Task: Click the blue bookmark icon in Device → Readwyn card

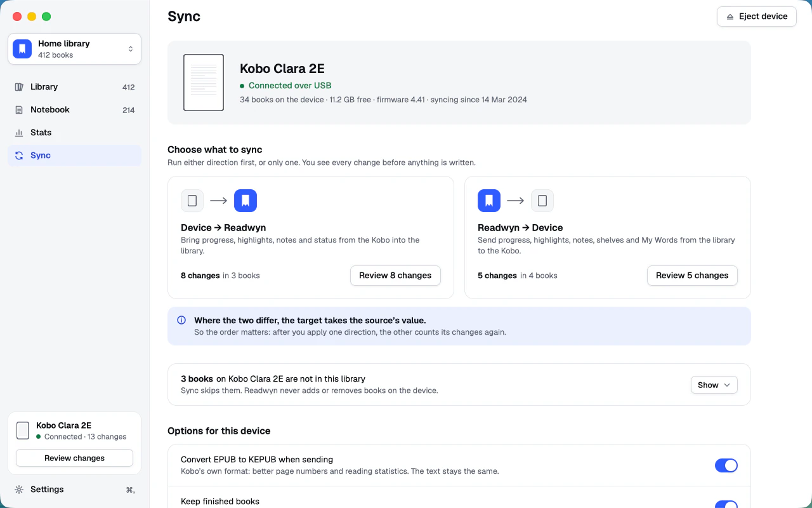Action: [246, 201]
